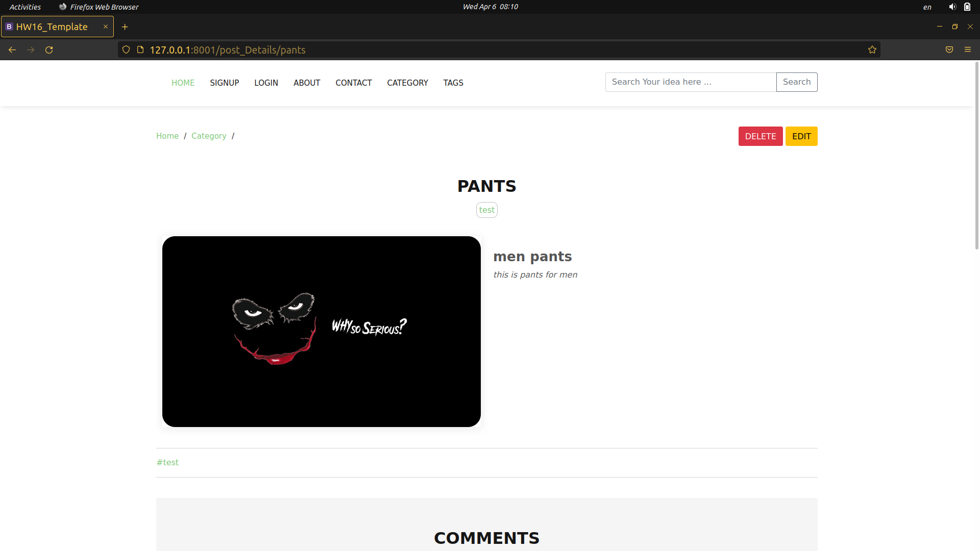The height and width of the screenshot is (551, 980).
Task: Click the volume icon in system tray
Action: [x=952, y=7]
